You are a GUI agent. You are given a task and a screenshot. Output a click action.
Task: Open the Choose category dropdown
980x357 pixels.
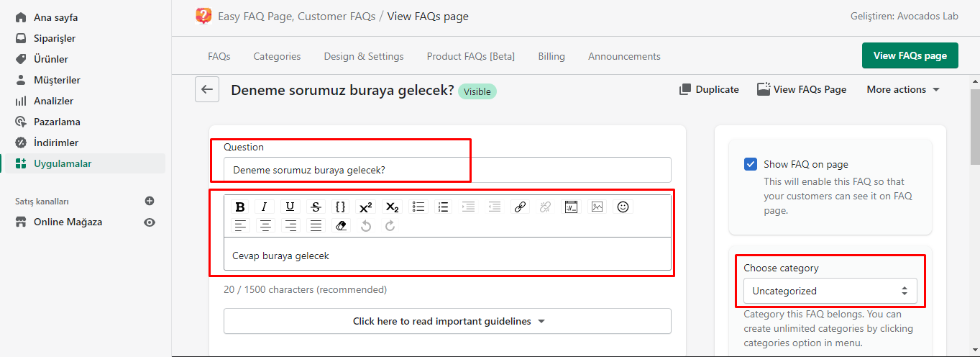pos(830,291)
